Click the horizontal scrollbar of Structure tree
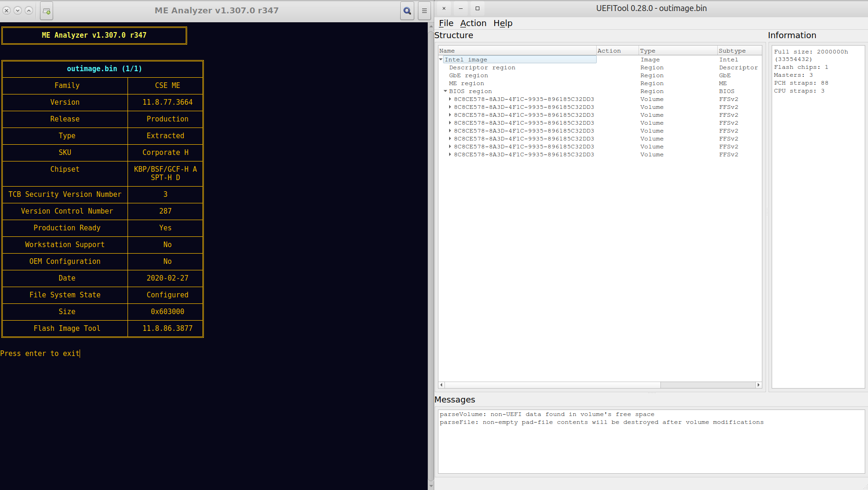 [x=553, y=385]
